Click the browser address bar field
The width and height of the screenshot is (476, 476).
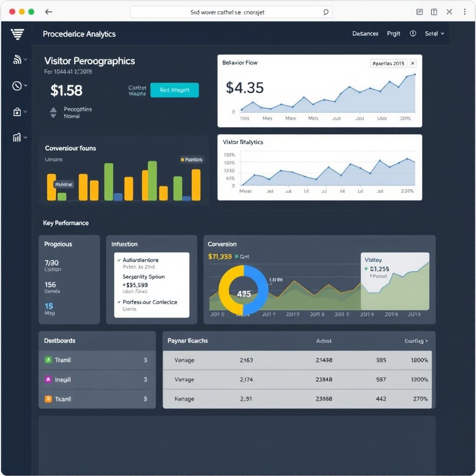pyautogui.click(x=228, y=12)
